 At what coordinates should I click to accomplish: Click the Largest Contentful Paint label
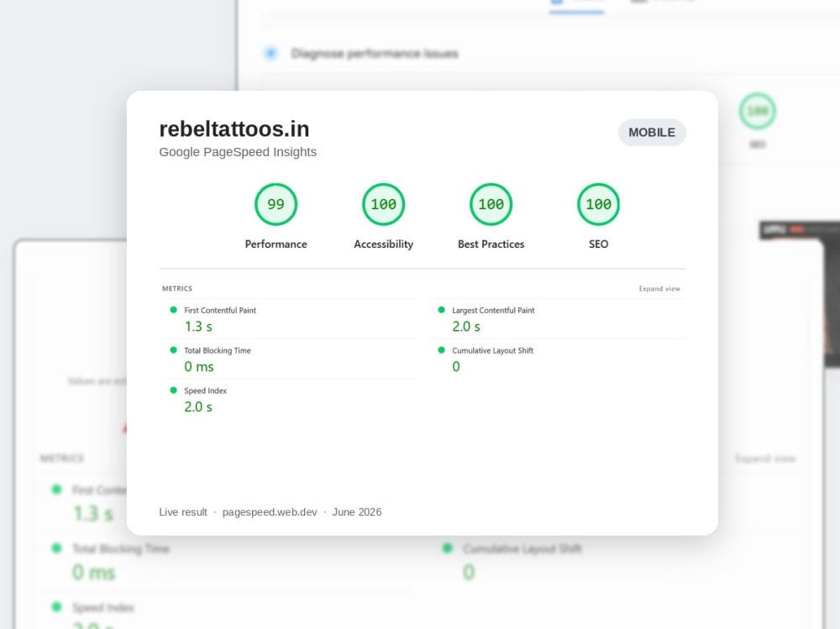493,310
